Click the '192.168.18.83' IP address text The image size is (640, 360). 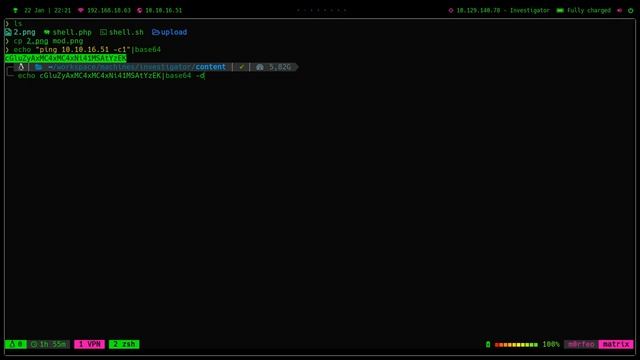[109, 11]
